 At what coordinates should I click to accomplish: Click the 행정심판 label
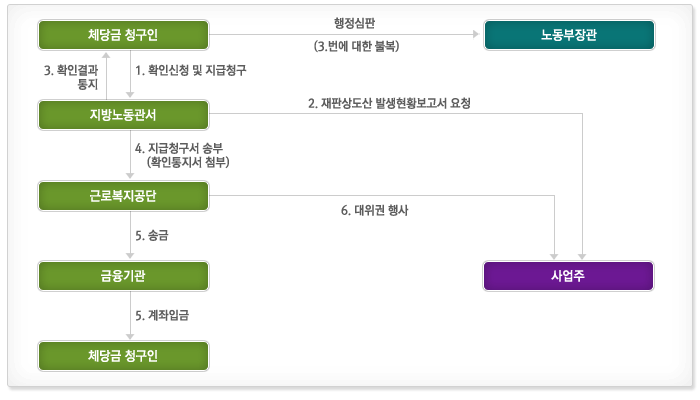[x=355, y=20]
